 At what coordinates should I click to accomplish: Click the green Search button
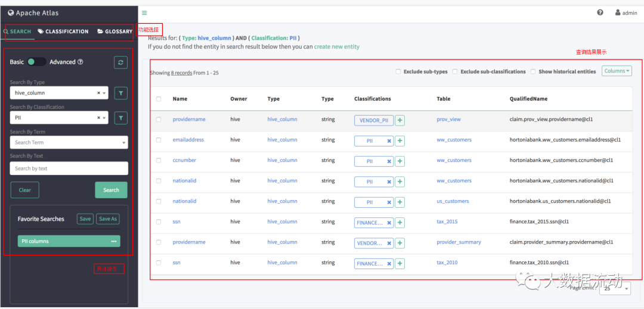(111, 190)
